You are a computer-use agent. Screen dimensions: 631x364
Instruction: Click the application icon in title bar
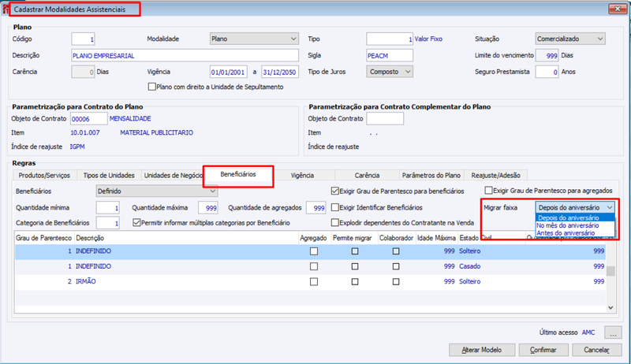point(5,9)
